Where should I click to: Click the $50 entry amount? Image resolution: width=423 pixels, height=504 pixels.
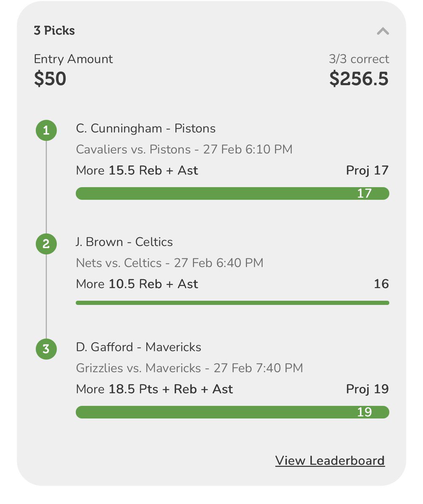point(50,79)
